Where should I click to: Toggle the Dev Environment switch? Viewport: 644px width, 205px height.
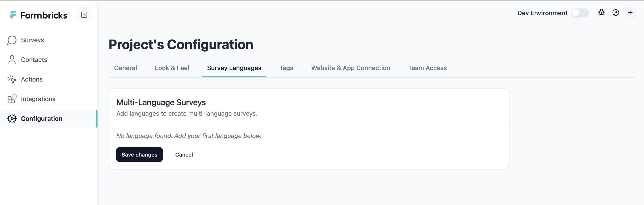(x=580, y=13)
